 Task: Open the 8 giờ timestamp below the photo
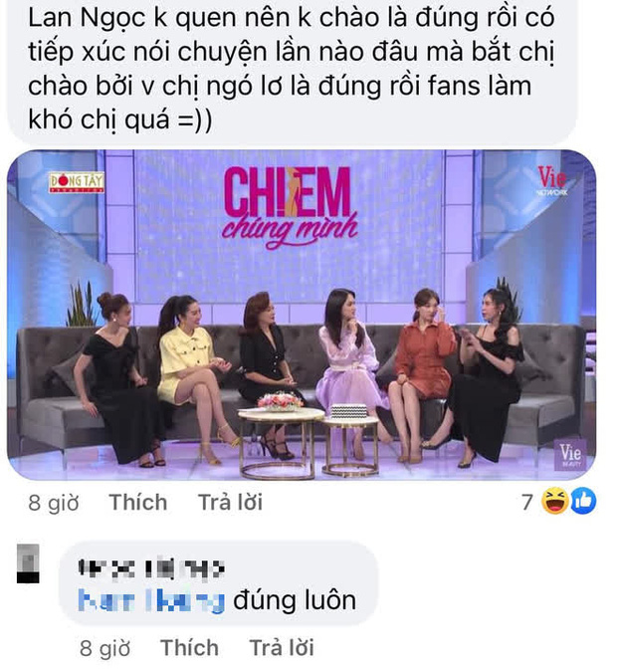(x=54, y=503)
